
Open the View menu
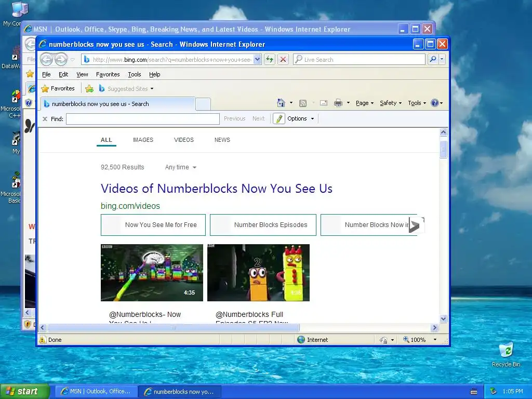click(x=82, y=74)
